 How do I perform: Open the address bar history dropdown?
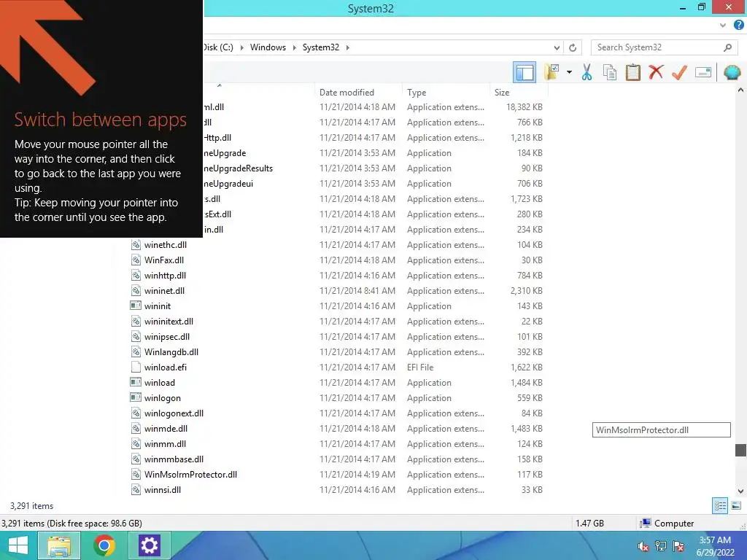coord(557,47)
